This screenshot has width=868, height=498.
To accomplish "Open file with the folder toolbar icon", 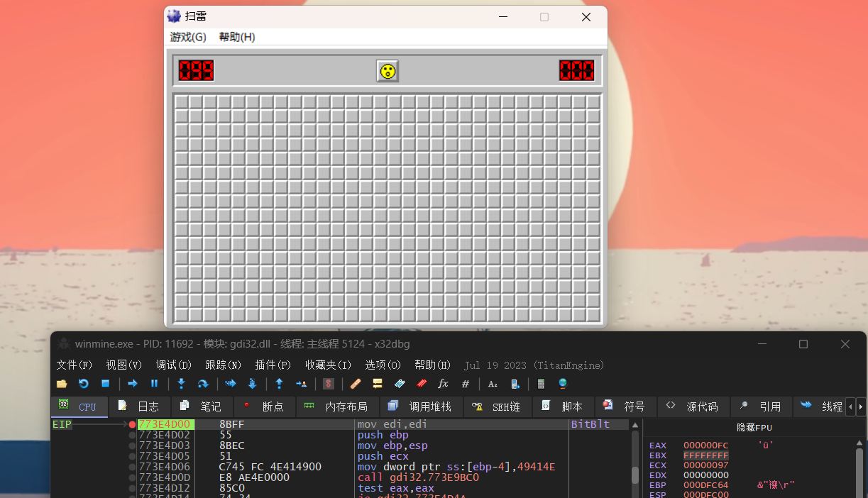I will [62, 384].
